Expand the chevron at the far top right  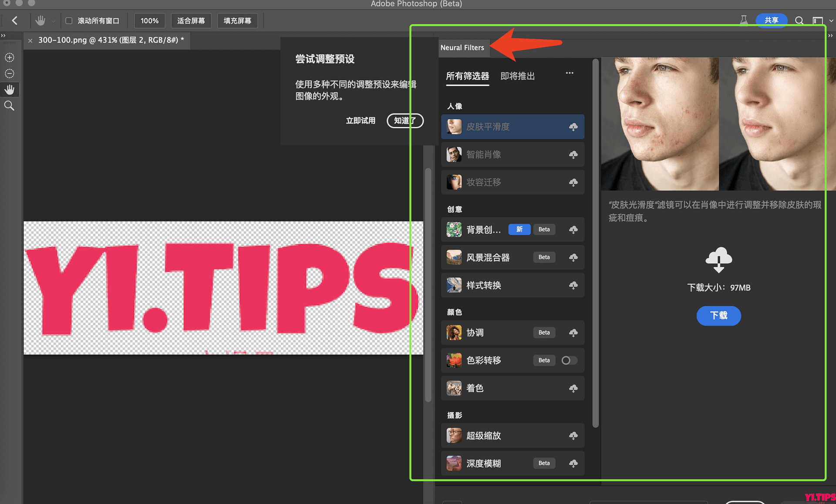pyautogui.click(x=832, y=20)
